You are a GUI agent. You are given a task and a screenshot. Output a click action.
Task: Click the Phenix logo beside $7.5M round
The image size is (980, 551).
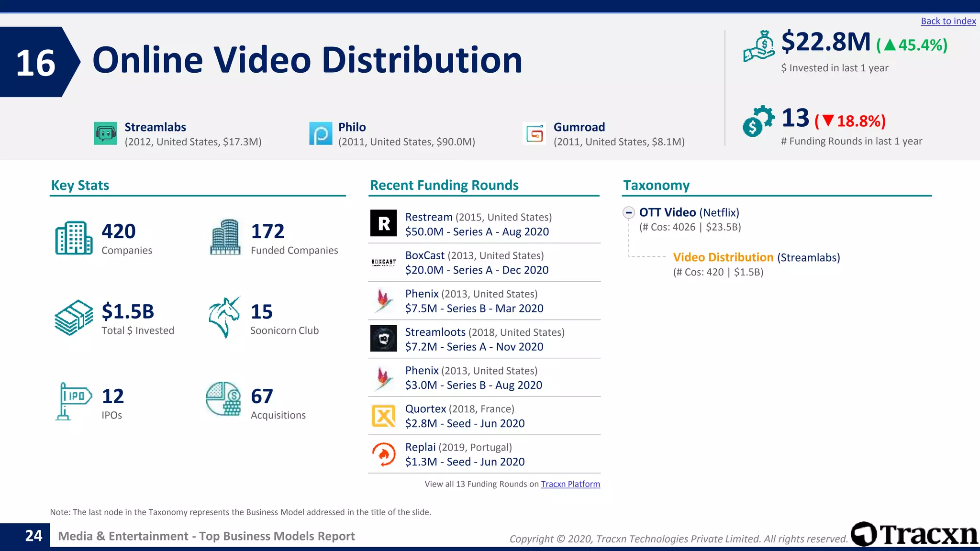click(x=383, y=300)
